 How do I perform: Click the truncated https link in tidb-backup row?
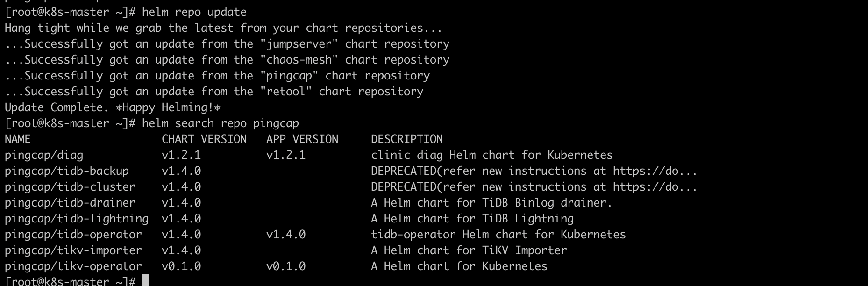pos(655,171)
